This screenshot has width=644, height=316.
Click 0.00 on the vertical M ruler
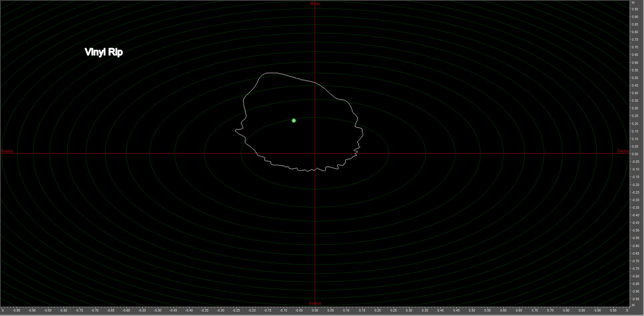[x=636, y=154]
